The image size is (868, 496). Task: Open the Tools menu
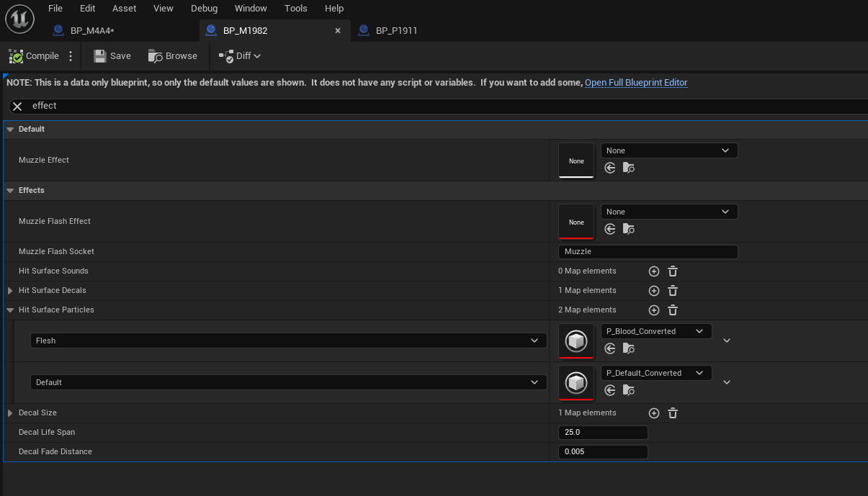(x=295, y=9)
